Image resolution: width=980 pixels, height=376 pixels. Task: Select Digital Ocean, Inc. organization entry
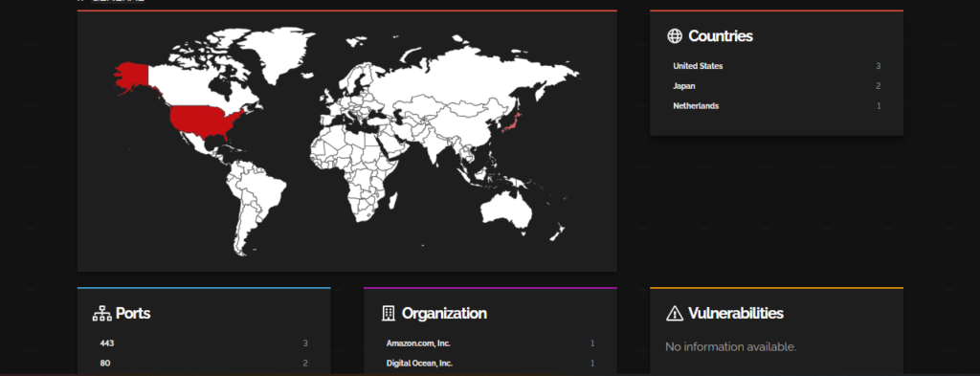(x=419, y=364)
